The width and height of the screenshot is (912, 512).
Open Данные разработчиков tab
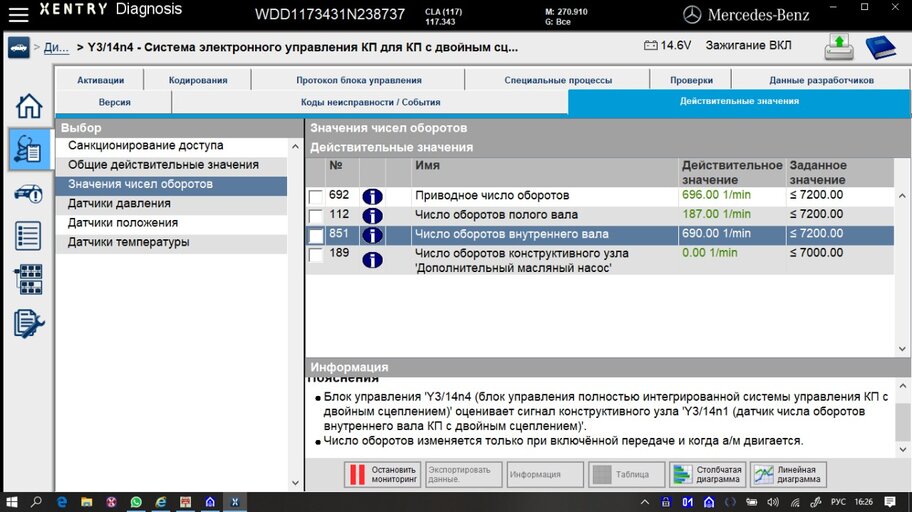tap(821, 80)
